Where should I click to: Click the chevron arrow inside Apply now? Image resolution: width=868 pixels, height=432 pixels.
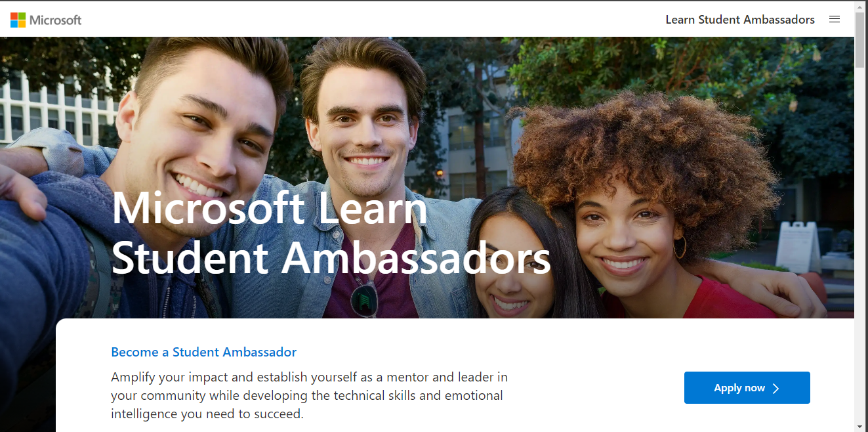tap(775, 388)
